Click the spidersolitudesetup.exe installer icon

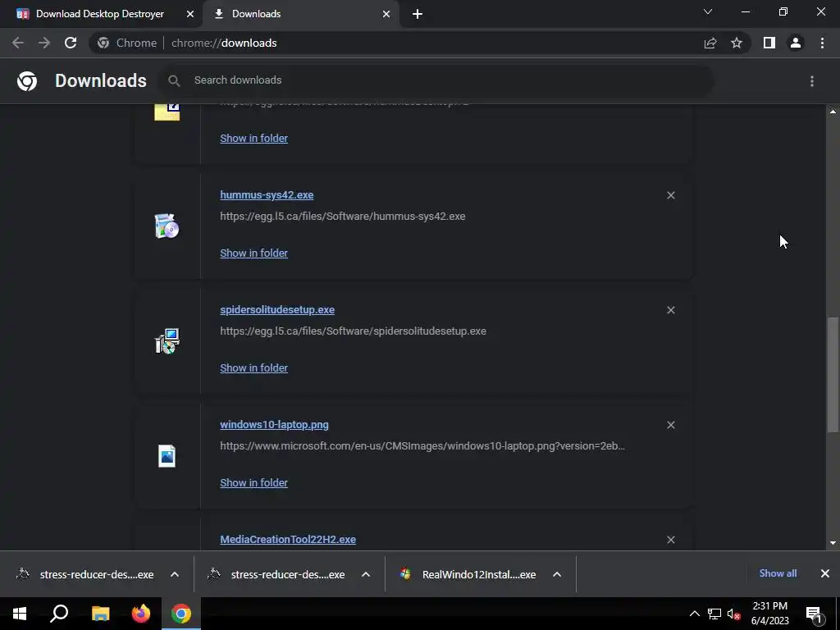(x=167, y=341)
